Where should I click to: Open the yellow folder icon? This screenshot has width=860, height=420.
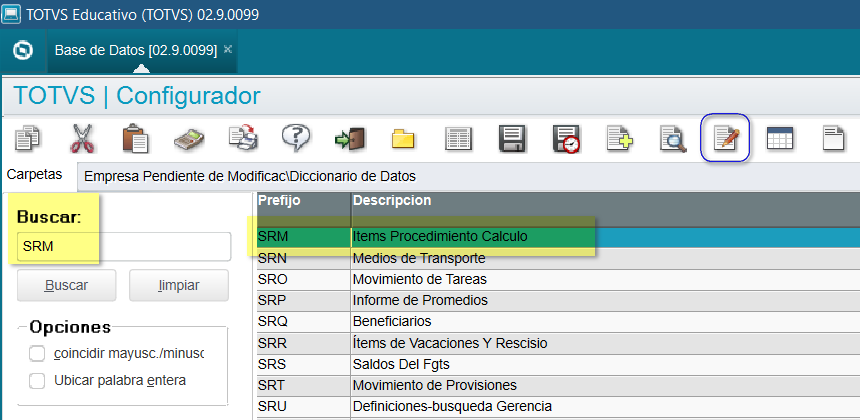point(403,139)
